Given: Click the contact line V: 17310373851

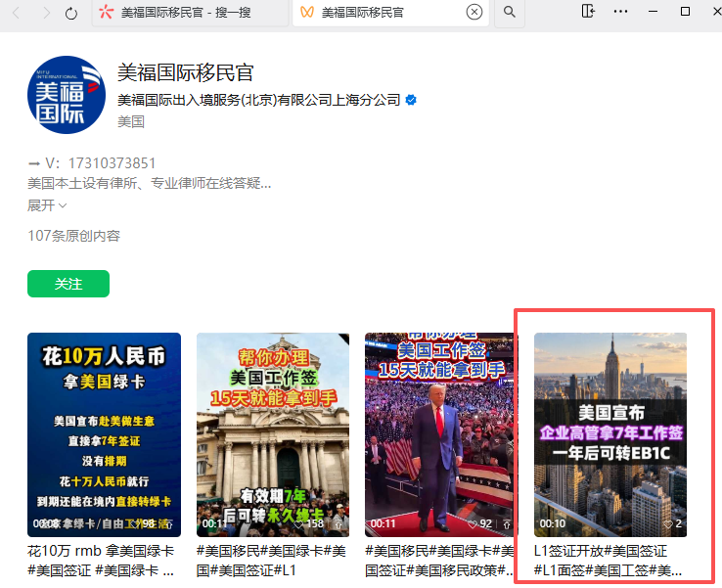Looking at the screenshot, I should pyautogui.click(x=92, y=163).
